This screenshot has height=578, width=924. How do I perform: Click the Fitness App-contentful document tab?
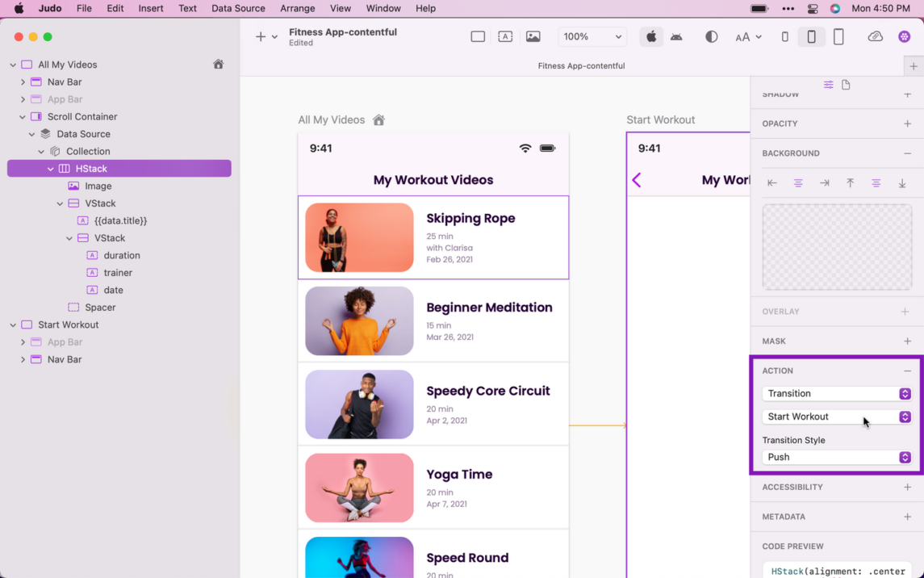tap(581, 66)
